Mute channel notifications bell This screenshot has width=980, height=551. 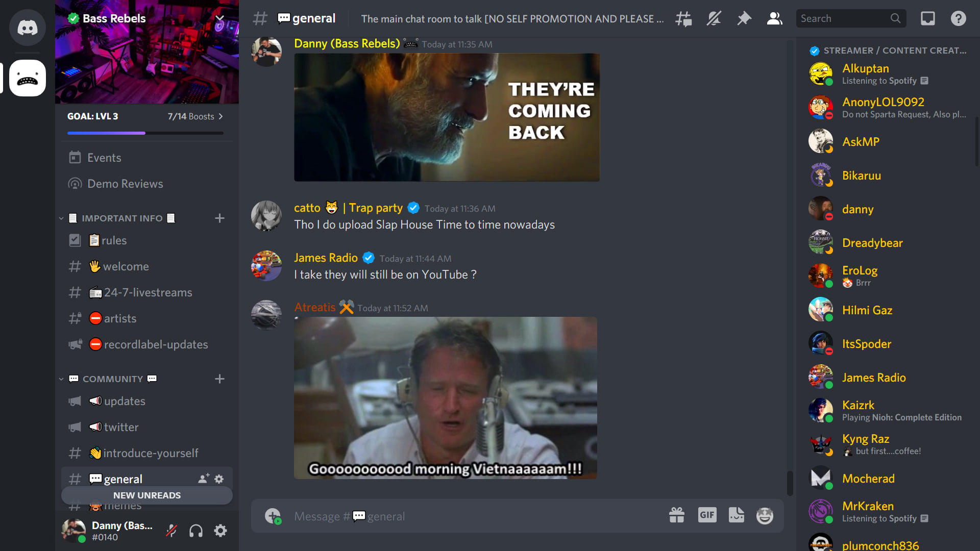point(714,19)
